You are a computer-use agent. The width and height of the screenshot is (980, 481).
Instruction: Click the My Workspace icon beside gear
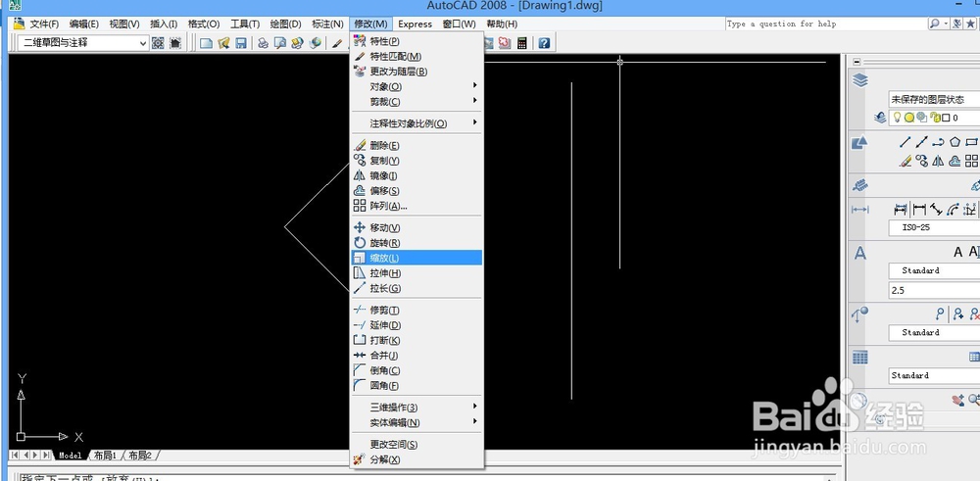(175, 43)
